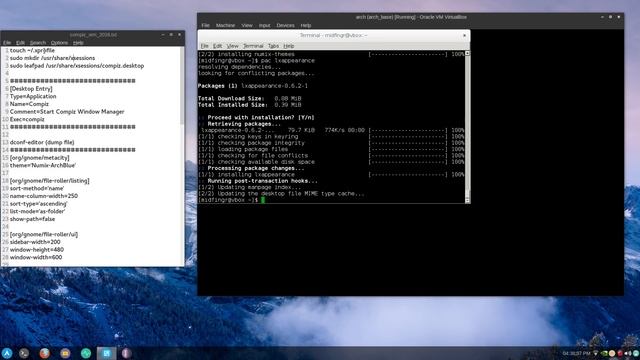Click the red tray icon
The height and width of the screenshot is (360, 640).
point(620,353)
